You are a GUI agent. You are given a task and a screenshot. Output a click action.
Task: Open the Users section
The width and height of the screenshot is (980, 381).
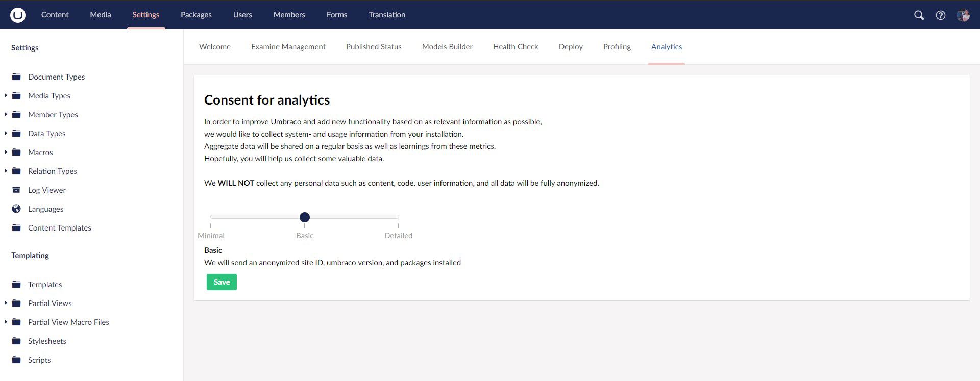242,15
